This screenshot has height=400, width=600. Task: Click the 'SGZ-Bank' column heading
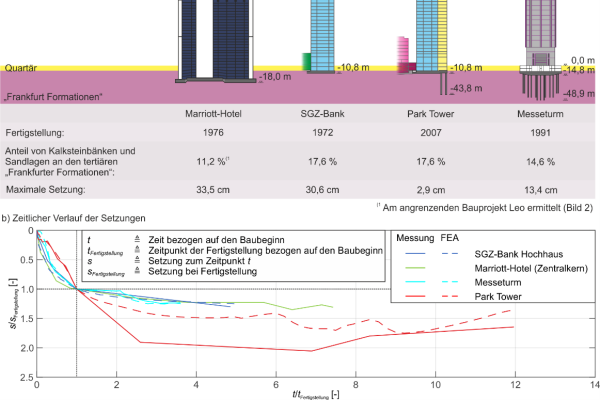(322, 114)
